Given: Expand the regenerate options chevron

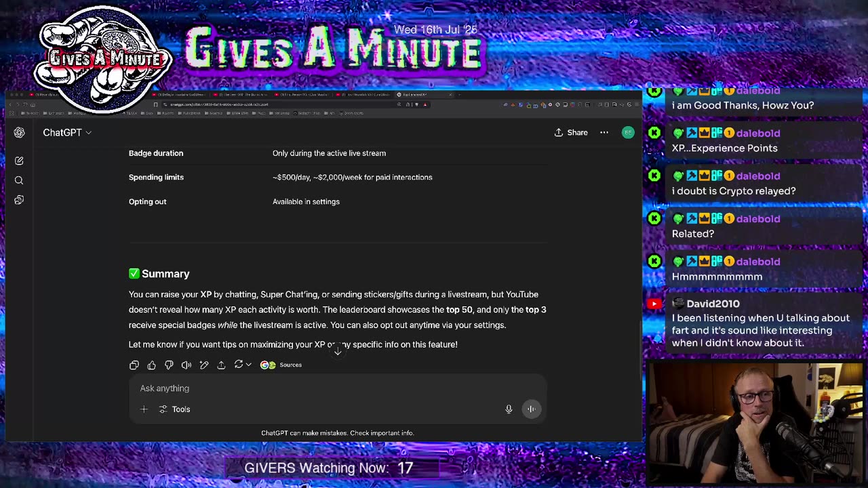Looking at the screenshot, I should [x=248, y=365].
